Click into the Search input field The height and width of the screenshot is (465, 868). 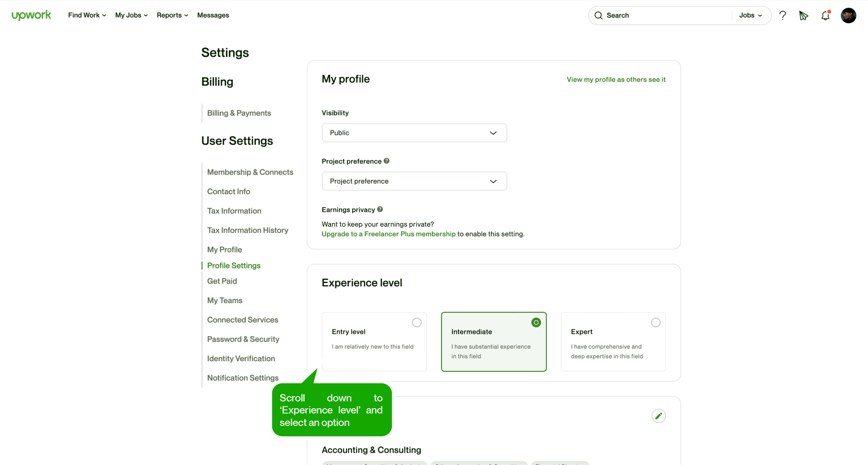pos(665,15)
